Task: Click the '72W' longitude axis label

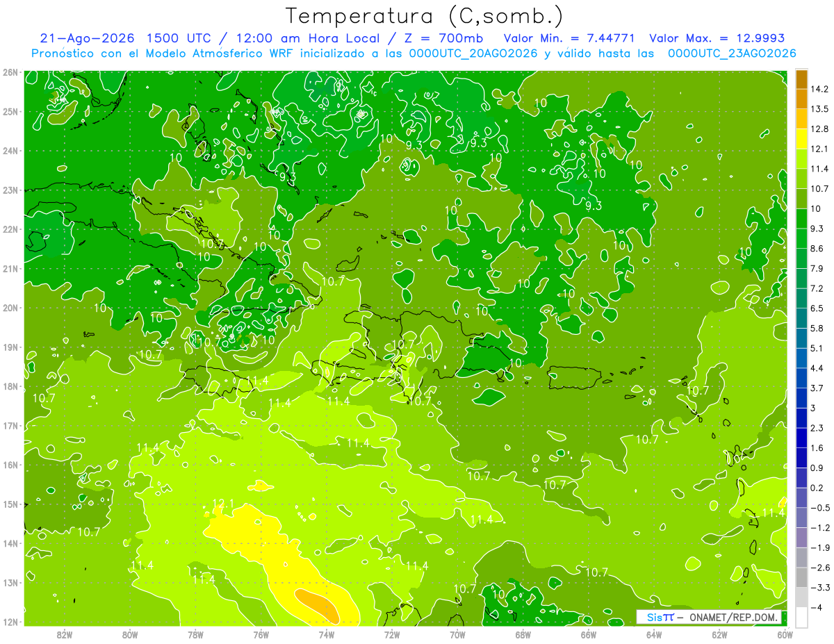Action: [x=392, y=634]
